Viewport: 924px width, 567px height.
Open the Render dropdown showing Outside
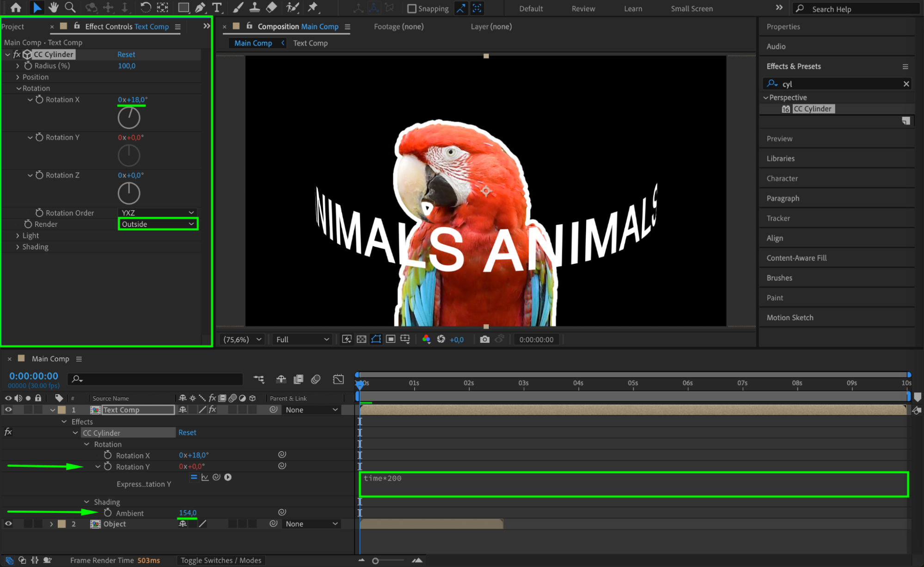click(x=158, y=224)
